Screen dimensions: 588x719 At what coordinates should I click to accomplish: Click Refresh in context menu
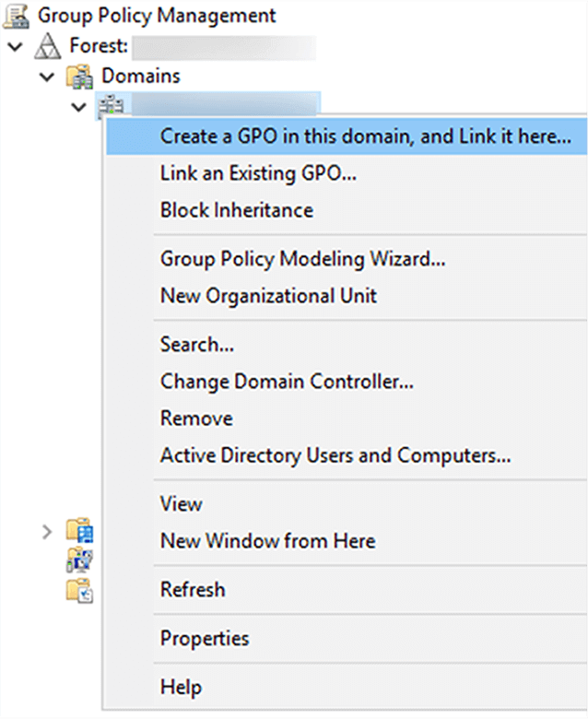[347, 590]
